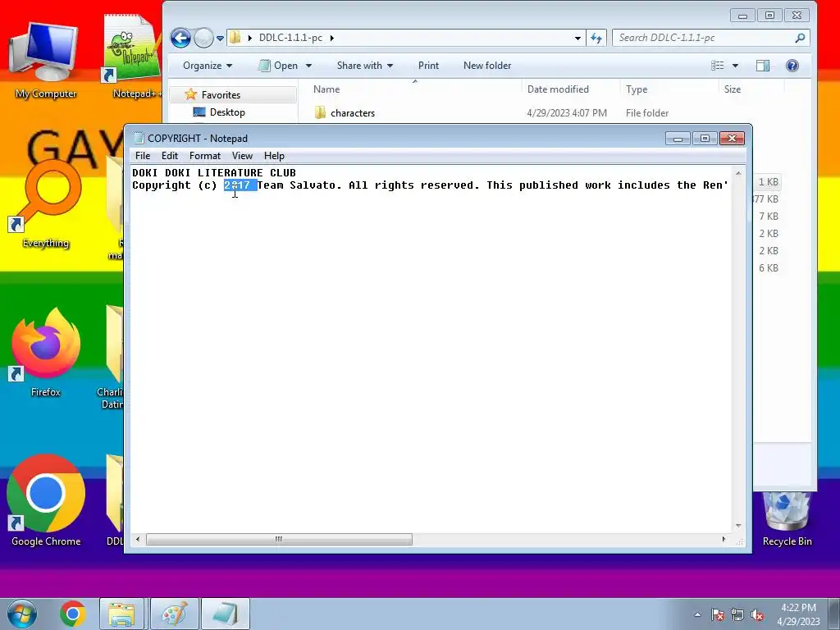840x630 pixels.
Task: Select the Recycle Bin desktop icon
Action: pyautogui.click(x=787, y=518)
